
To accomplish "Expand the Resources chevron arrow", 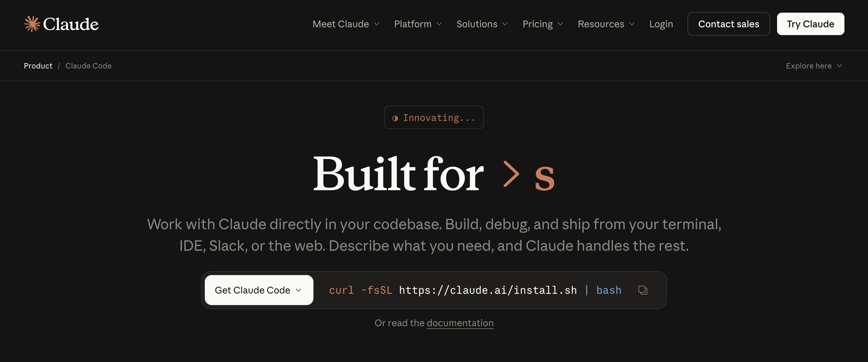I will (632, 24).
